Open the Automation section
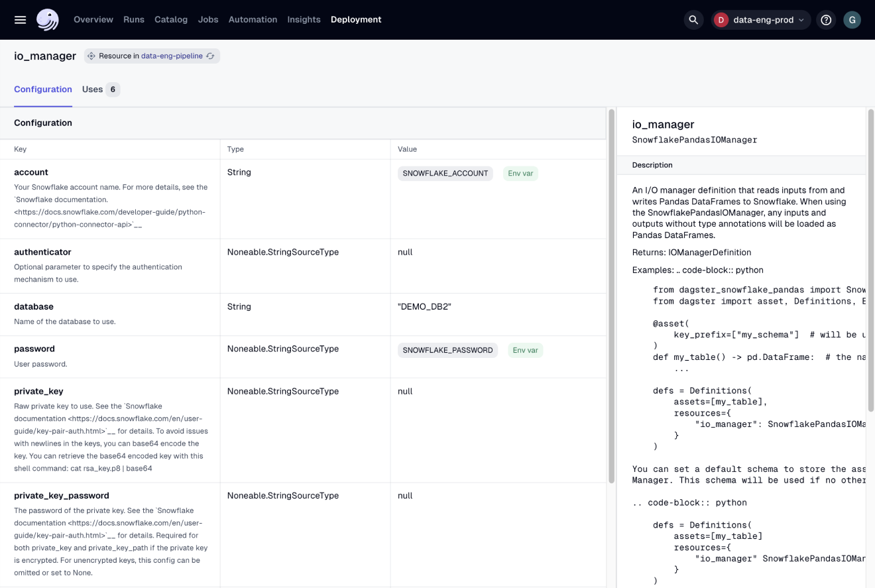 pos(253,19)
